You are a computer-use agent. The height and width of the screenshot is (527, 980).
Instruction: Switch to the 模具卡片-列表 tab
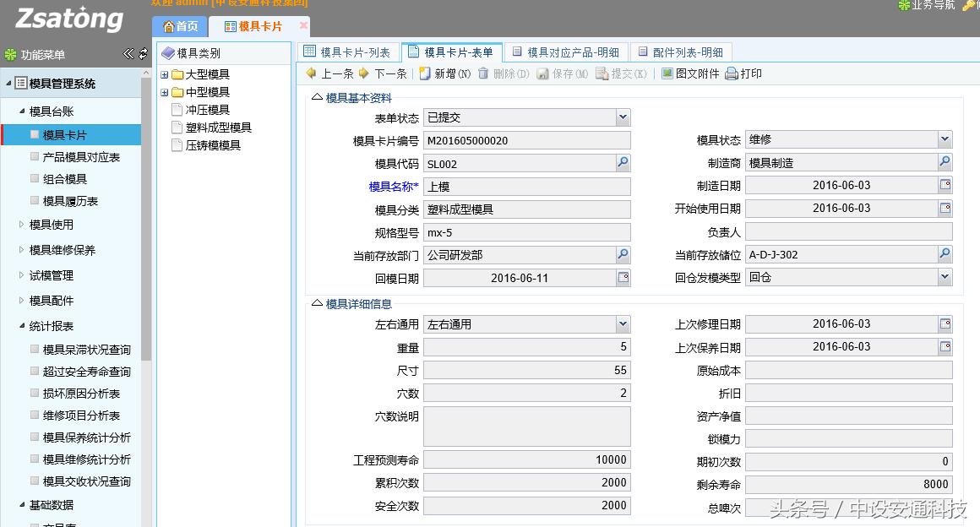350,50
